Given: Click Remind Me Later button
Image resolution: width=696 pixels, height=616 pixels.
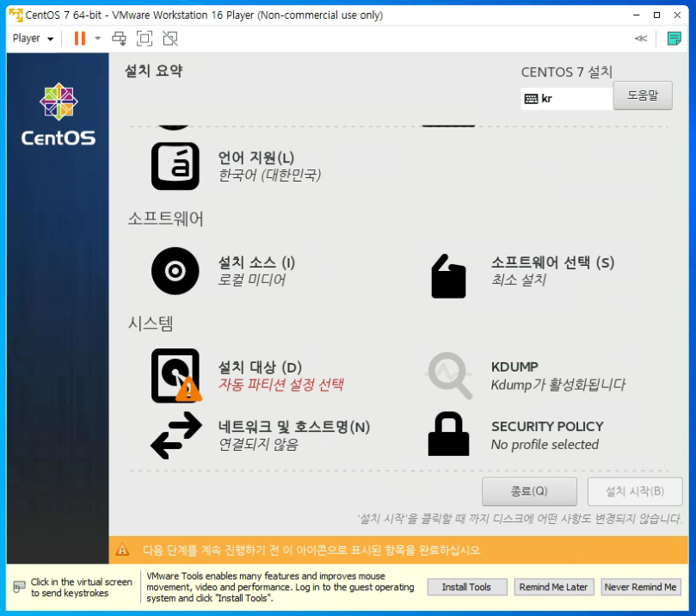Looking at the screenshot, I should [553, 587].
